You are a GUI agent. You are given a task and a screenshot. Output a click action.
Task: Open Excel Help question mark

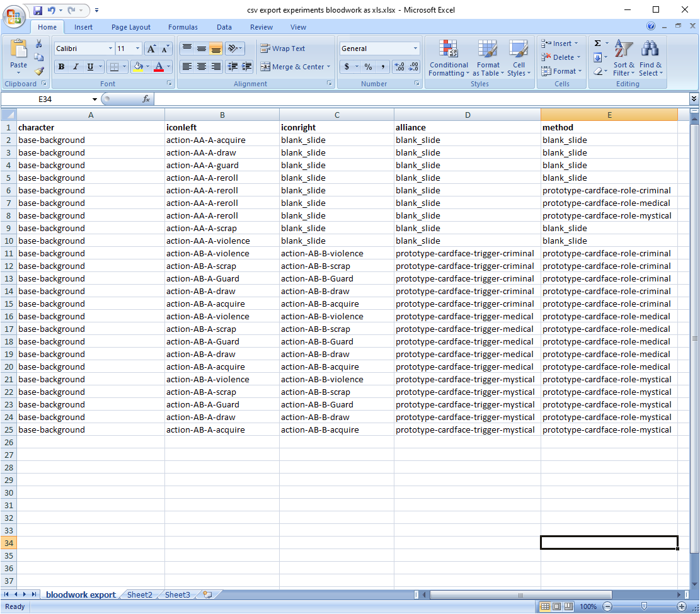coord(651,26)
